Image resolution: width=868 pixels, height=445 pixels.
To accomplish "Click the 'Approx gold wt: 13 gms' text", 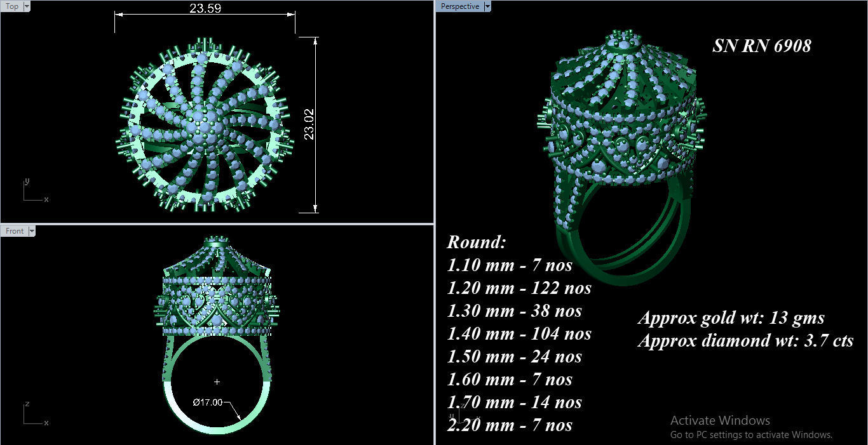I will pyautogui.click(x=731, y=318).
